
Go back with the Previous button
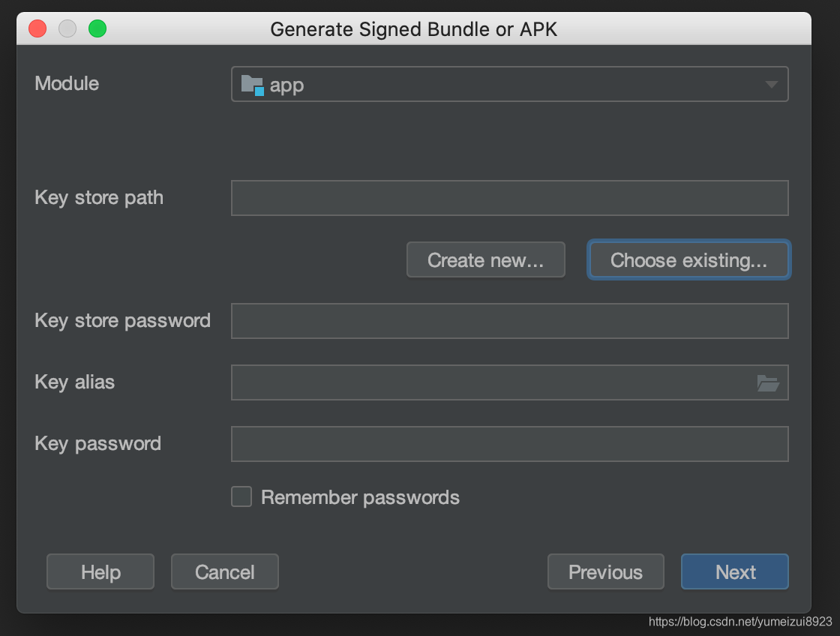coord(605,572)
